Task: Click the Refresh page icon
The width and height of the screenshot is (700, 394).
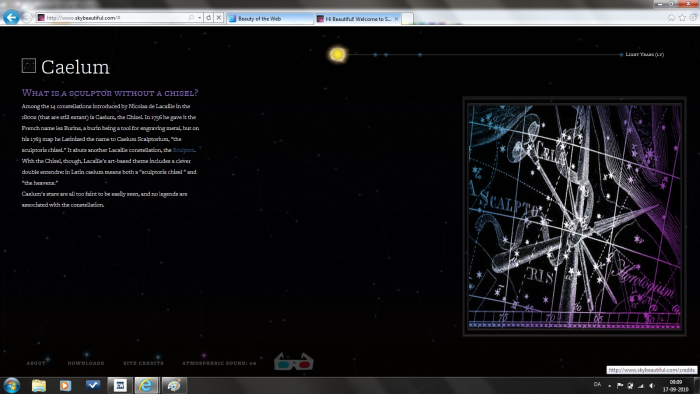Action: pos(208,18)
